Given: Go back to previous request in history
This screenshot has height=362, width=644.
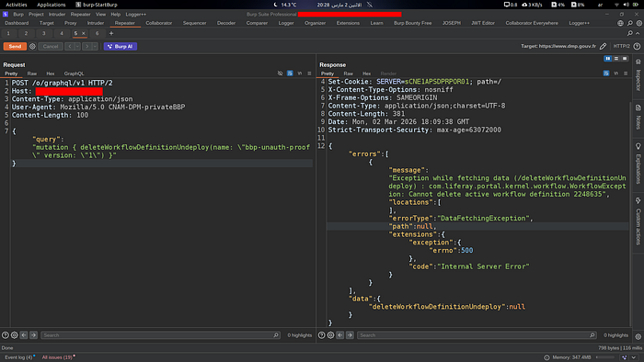Looking at the screenshot, I should (x=69, y=46).
